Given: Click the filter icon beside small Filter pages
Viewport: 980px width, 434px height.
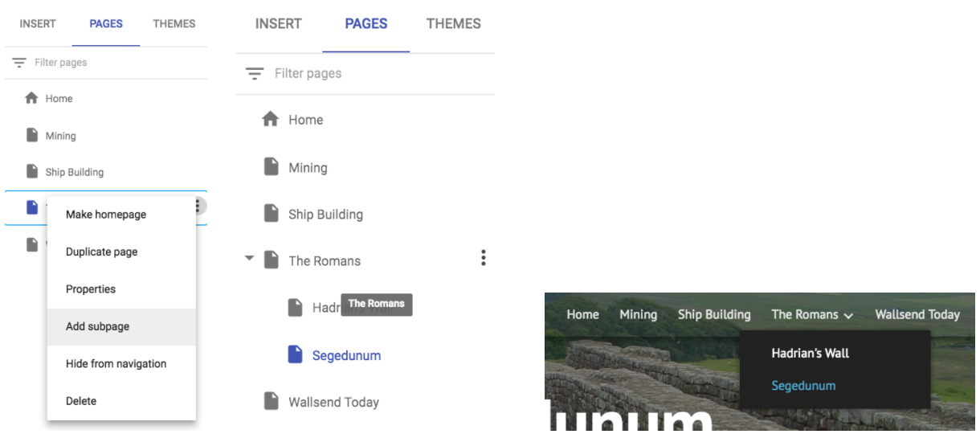Looking at the screenshot, I should (19, 63).
